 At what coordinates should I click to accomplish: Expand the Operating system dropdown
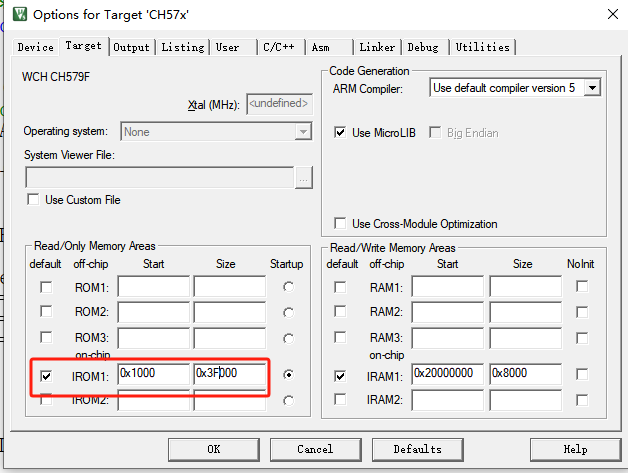[x=303, y=132]
